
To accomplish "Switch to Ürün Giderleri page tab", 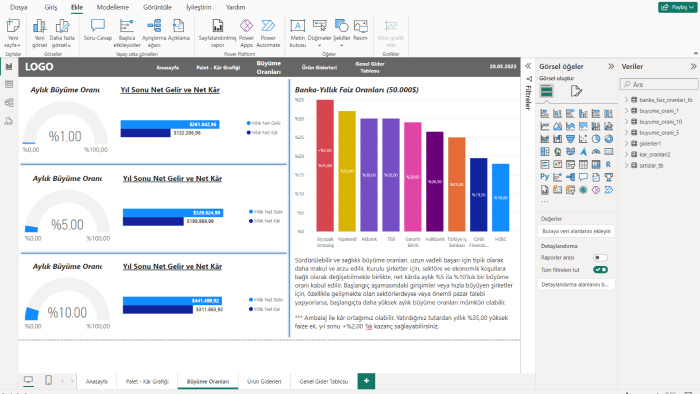I will click(264, 382).
